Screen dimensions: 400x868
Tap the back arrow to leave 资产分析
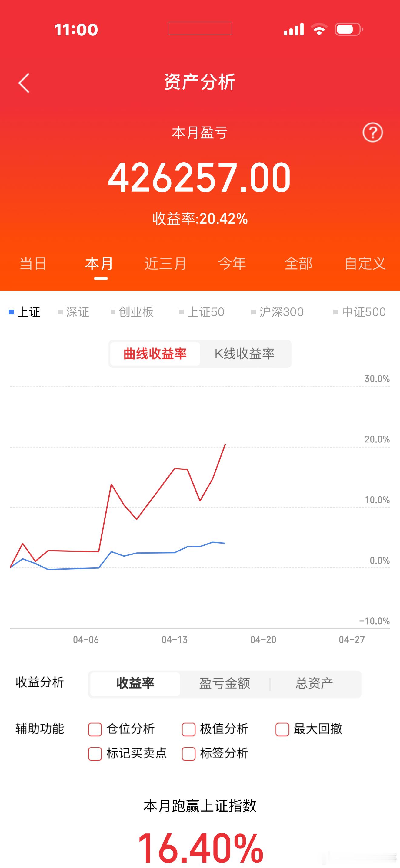pos(24,83)
